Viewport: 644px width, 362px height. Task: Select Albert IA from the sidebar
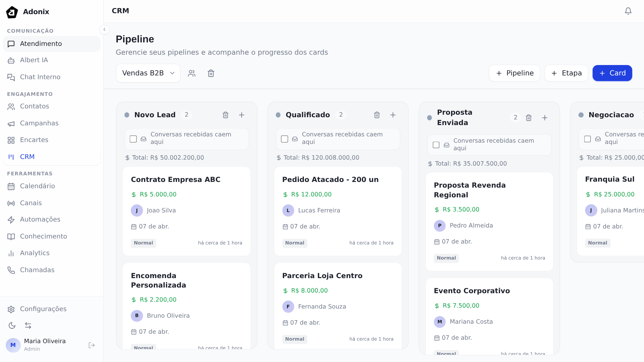pyautogui.click(x=34, y=60)
